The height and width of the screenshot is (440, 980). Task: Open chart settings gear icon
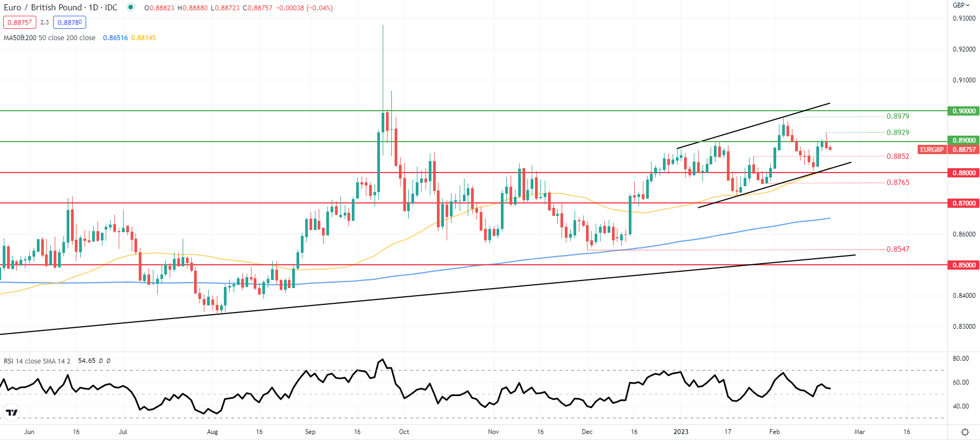[x=965, y=432]
